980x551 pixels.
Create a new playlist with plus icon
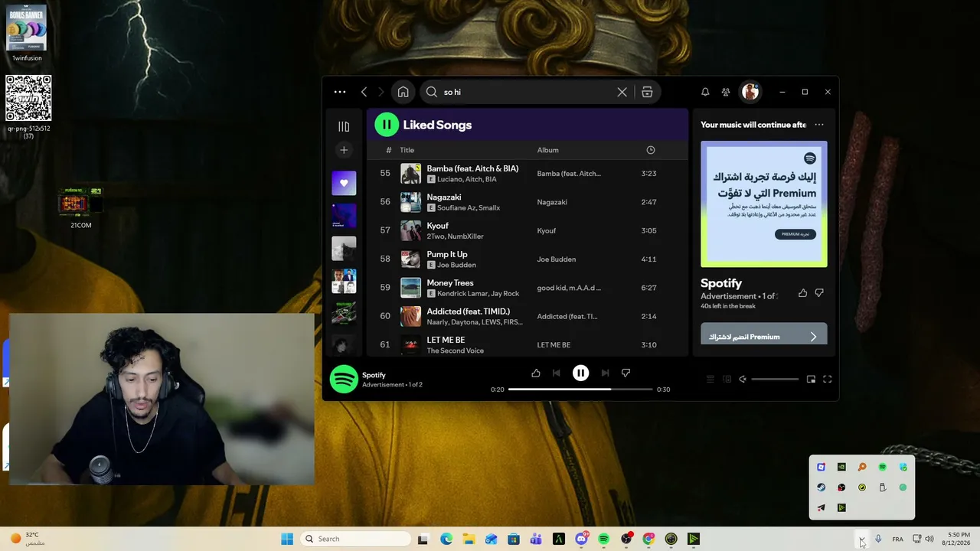pos(344,150)
